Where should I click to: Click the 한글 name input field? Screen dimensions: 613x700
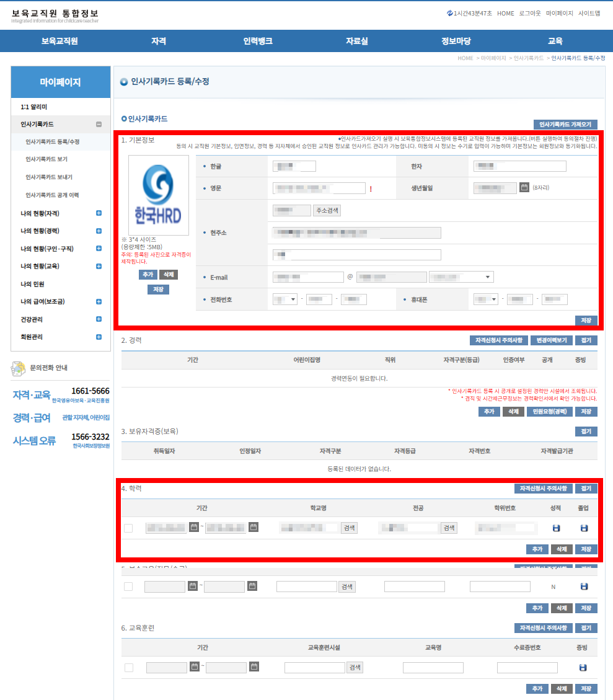click(294, 166)
